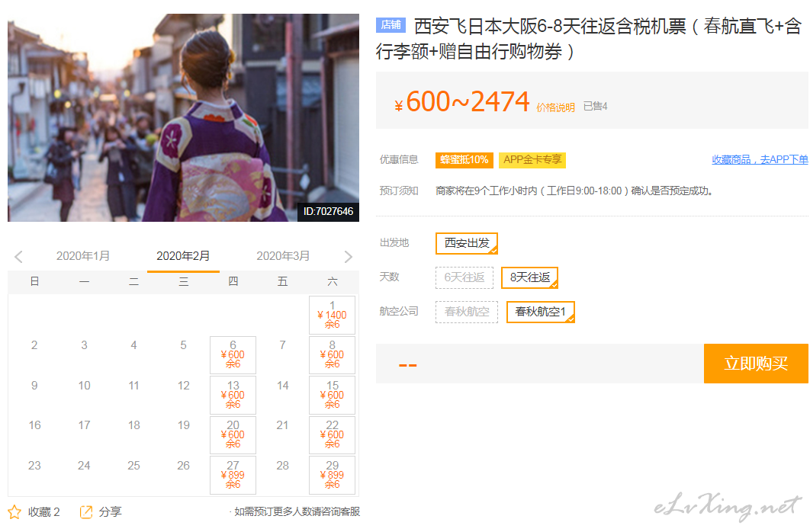The height and width of the screenshot is (532, 810).
Task: Pick February 20 priced ¥600
Action: click(x=233, y=434)
